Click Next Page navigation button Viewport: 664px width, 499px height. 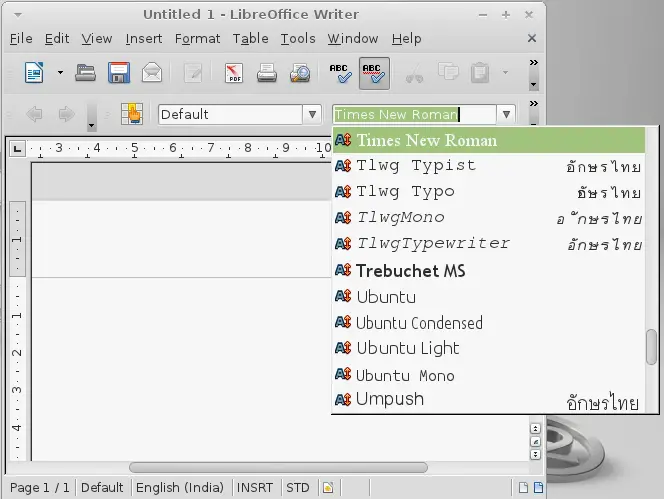535,455
